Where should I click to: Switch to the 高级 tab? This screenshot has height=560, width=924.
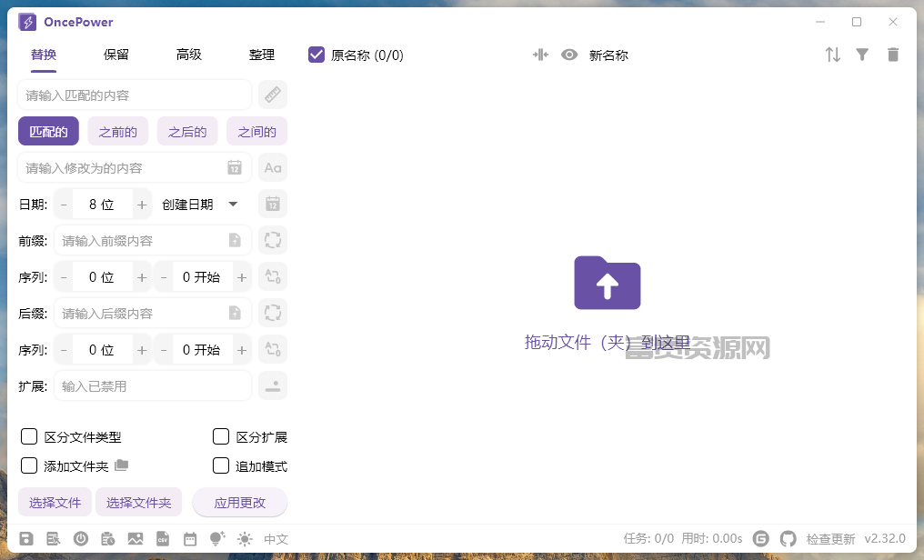[x=189, y=55]
